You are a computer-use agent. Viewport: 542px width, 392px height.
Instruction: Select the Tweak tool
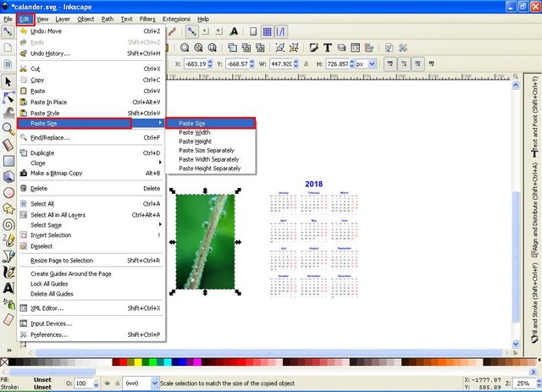(8, 113)
